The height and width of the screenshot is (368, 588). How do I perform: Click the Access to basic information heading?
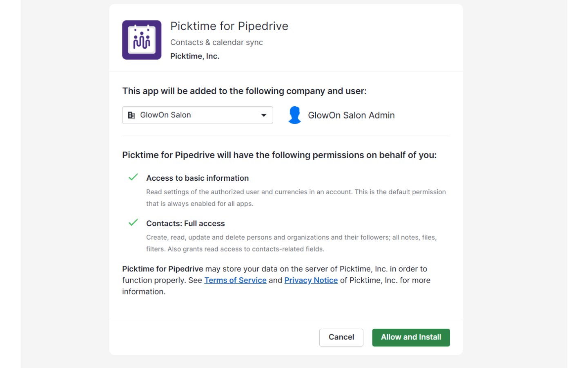[197, 178]
